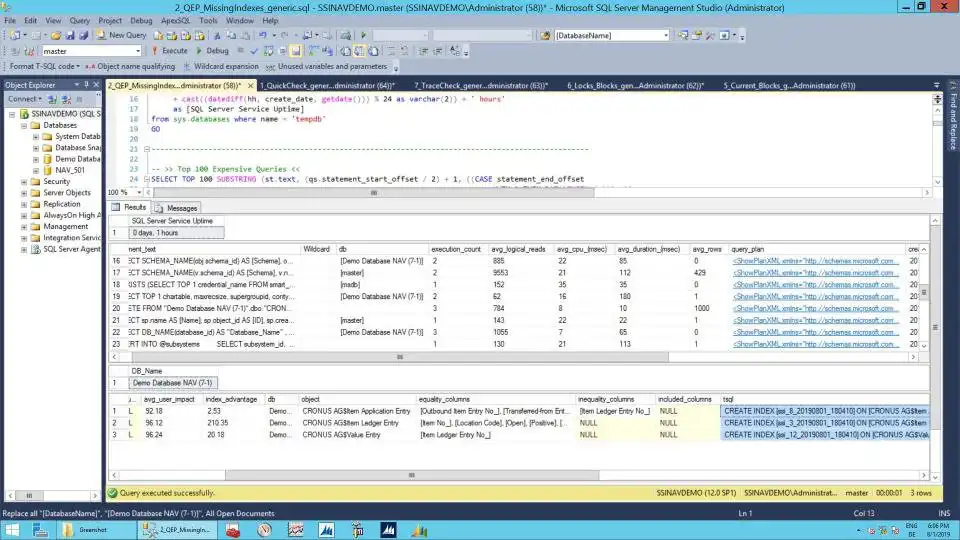This screenshot has width=960, height=540.
Task: Close the Object Explorer panel
Action: (96, 84)
